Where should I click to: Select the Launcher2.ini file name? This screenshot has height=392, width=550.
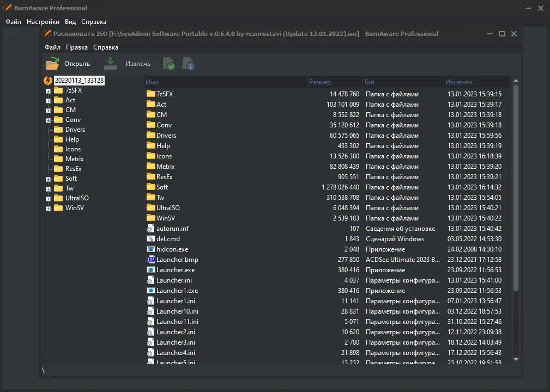[x=176, y=332]
